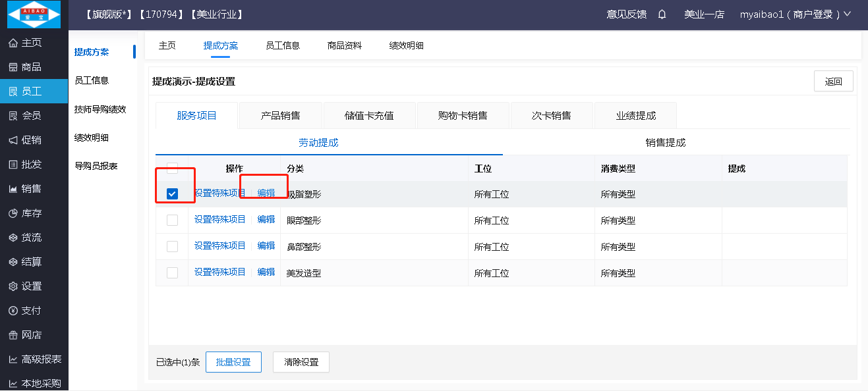Click the 美业一店 store name
The height and width of the screenshot is (391, 868).
click(704, 14)
